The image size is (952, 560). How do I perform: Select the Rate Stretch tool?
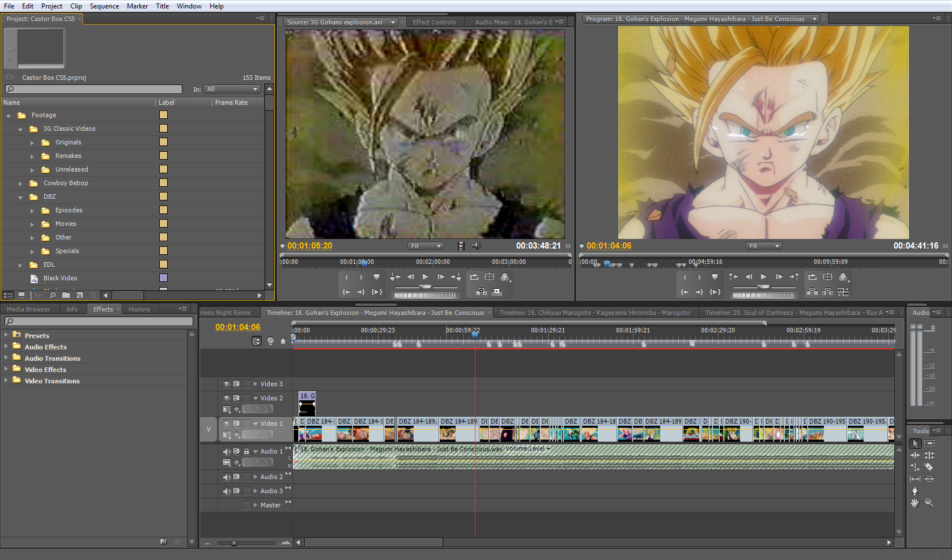(915, 467)
